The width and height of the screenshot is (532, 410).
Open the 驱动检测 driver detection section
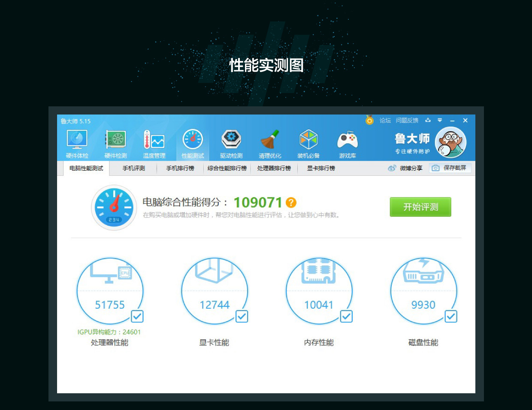coord(231,144)
